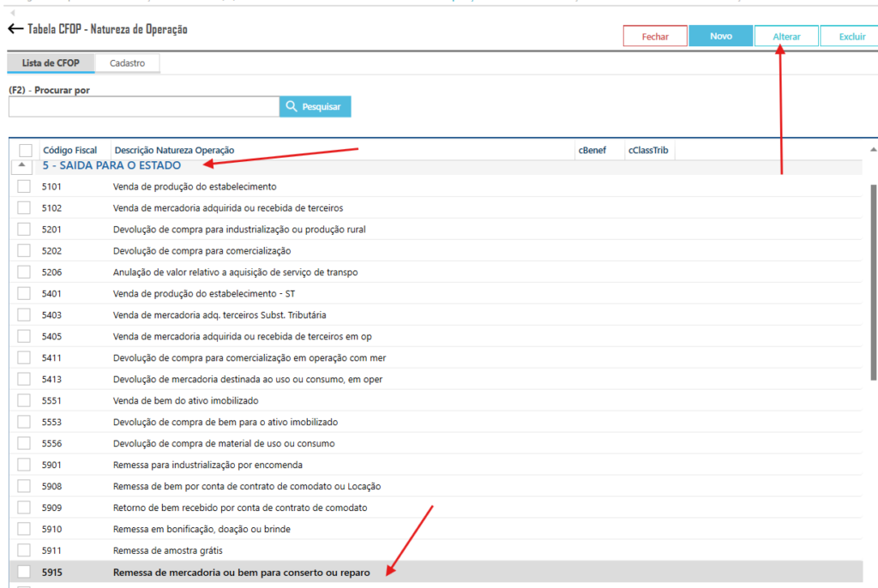878x588 pixels.
Task: Collapse the 5 - SAIDA PARA O ESTADO group
Action: (x=21, y=165)
